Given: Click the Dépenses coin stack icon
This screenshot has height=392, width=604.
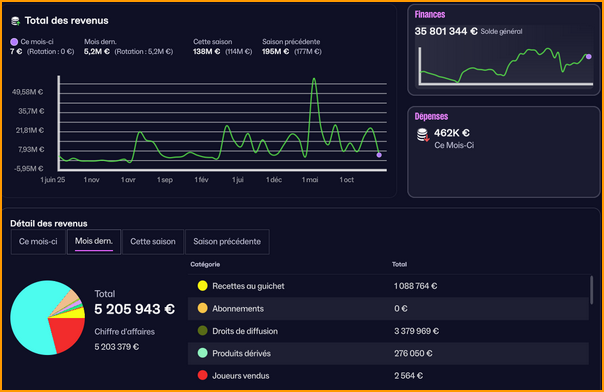Looking at the screenshot, I should pyautogui.click(x=423, y=135).
